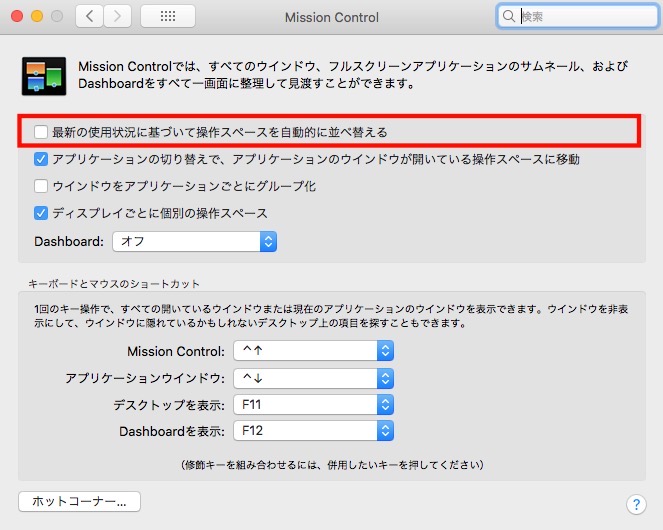This screenshot has width=663, height=530.
Task: Go forward with the right arrow button
Action: [x=117, y=16]
